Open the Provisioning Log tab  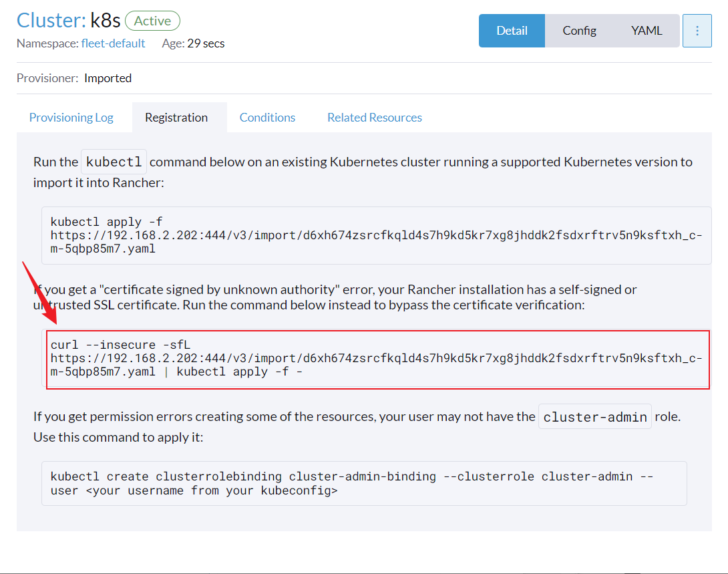point(71,118)
